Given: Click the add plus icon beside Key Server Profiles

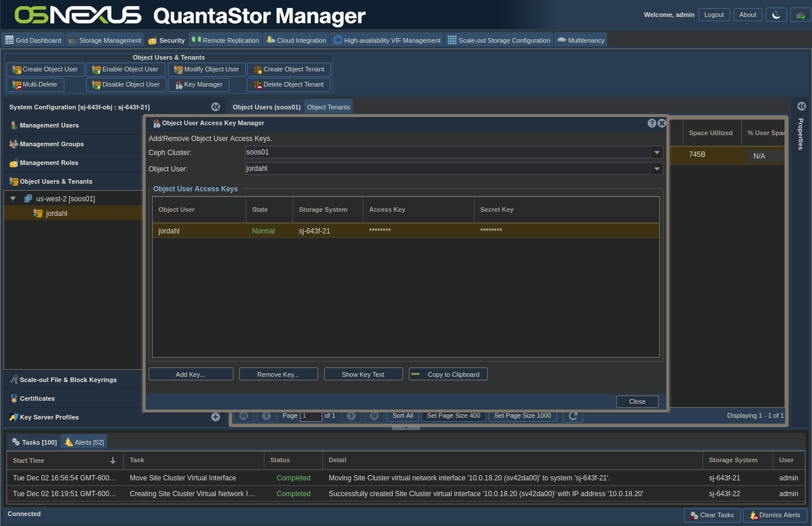Looking at the screenshot, I should point(215,417).
